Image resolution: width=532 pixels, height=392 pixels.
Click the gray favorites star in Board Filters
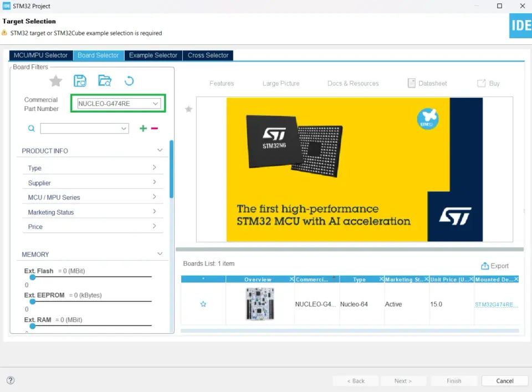(x=55, y=81)
